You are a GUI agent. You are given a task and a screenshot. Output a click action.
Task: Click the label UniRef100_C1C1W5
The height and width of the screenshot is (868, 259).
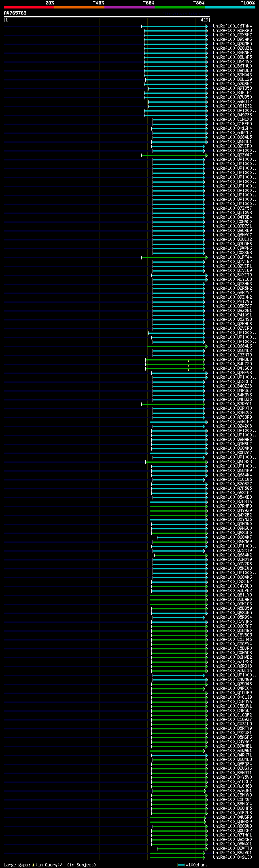click(x=232, y=480)
